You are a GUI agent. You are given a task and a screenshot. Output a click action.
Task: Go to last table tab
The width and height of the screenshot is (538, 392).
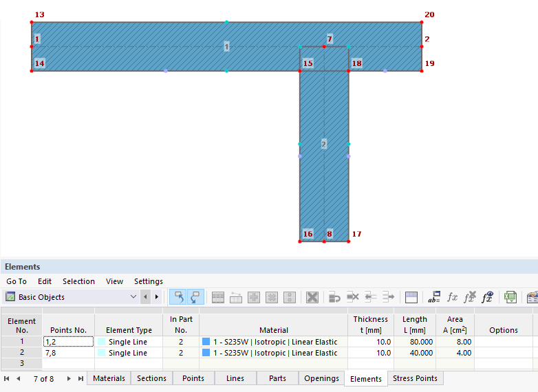(80, 379)
